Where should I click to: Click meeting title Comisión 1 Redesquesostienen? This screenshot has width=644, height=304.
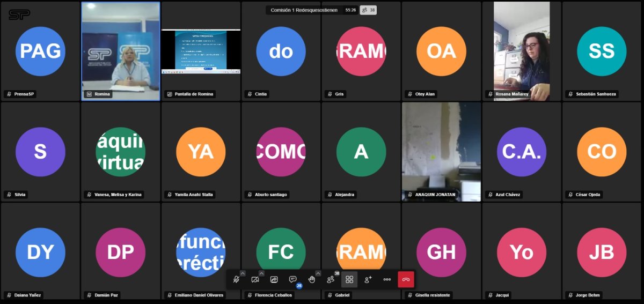[304, 10]
